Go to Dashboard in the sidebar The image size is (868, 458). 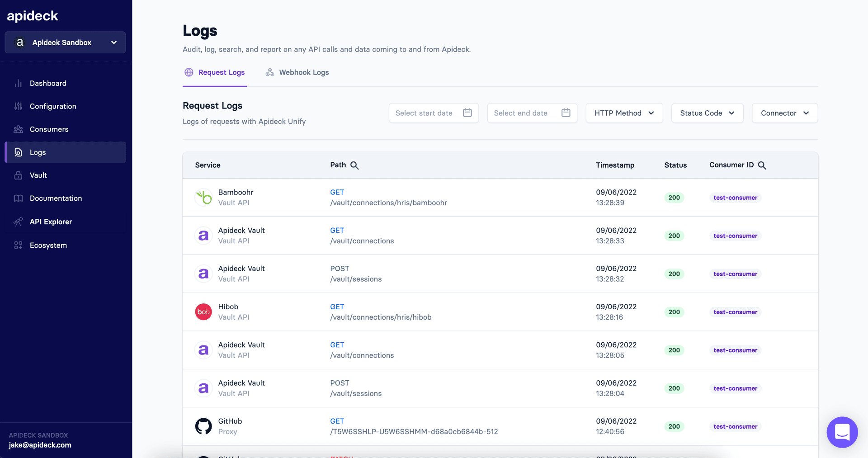pyautogui.click(x=65, y=83)
